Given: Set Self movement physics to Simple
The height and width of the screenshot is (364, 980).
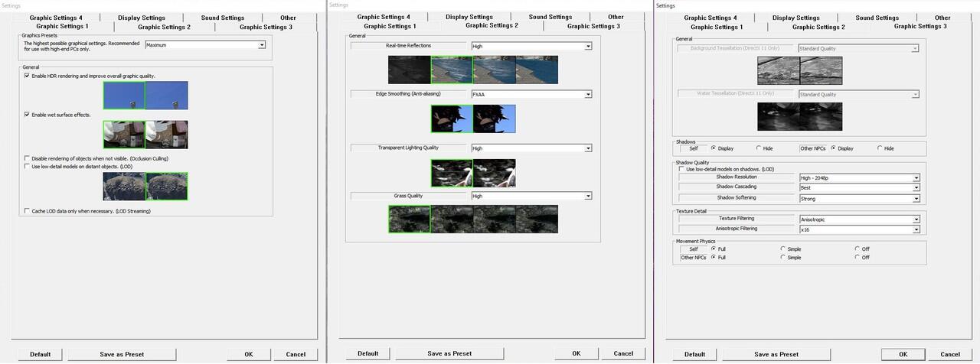Looking at the screenshot, I should pyautogui.click(x=782, y=249).
